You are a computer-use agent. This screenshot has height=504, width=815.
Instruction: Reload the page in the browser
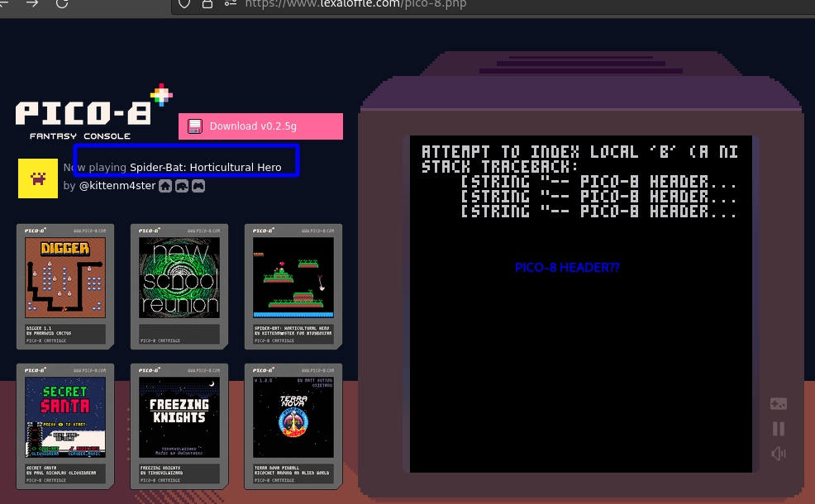pos(62,3)
